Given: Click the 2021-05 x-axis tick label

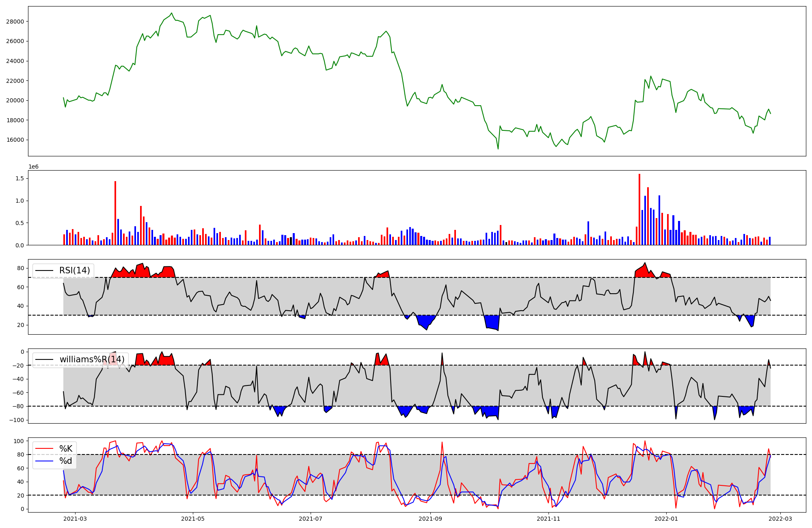Looking at the screenshot, I should pos(193,518).
